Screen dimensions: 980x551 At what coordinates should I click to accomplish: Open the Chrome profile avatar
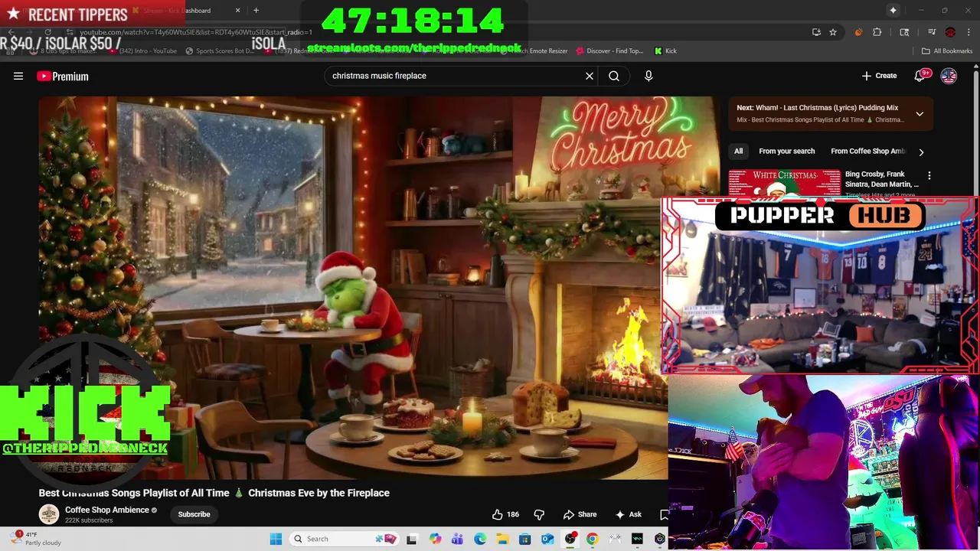tap(950, 32)
